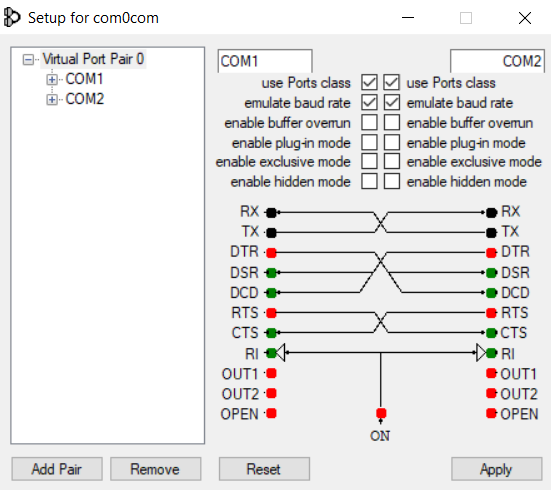The image size is (551, 490).
Task: Click the COM2 OPEN red pin
Action: tap(491, 413)
